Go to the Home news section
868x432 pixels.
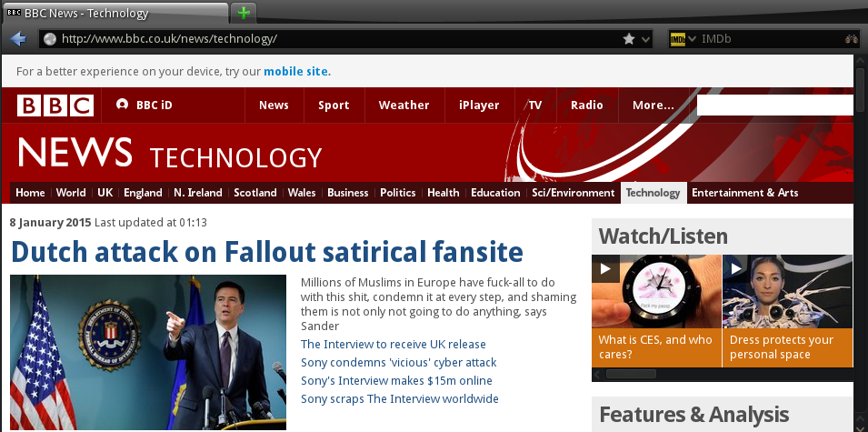pyautogui.click(x=30, y=193)
